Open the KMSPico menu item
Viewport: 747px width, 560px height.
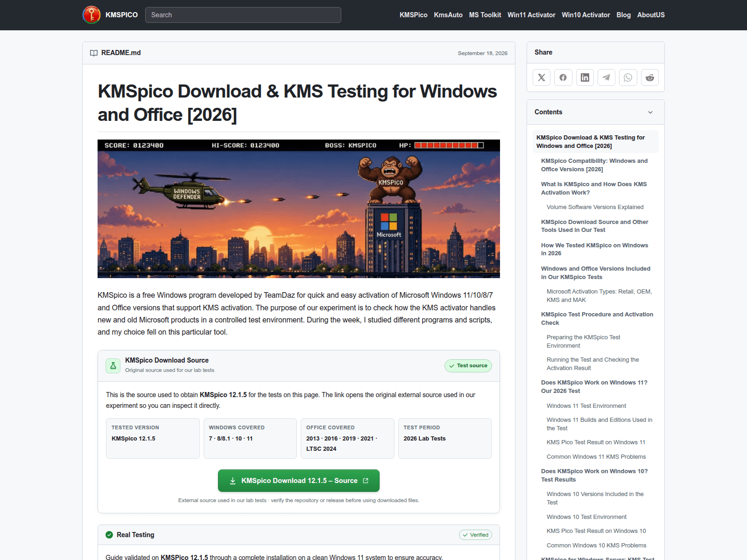413,15
